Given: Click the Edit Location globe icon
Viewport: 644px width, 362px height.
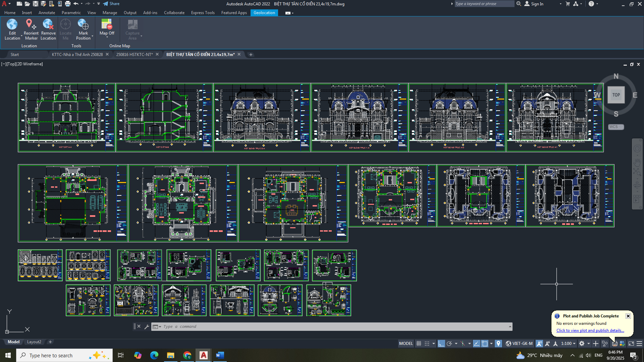Looking at the screenshot, I should click(x=12, y=24).
